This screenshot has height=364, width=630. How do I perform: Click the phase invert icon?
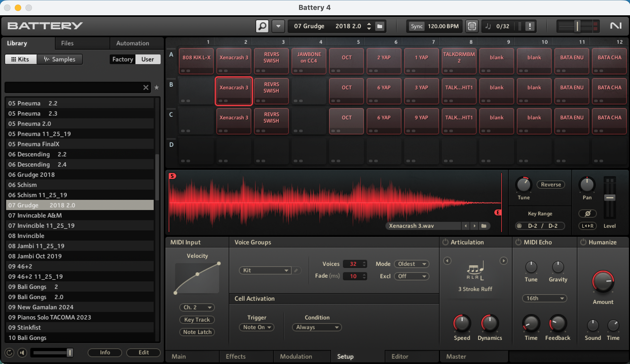(587, 214)
